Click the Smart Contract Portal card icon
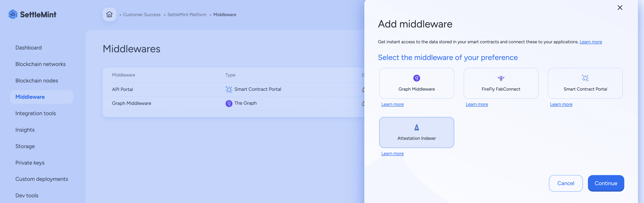The height and width of the screenshot is (203, 644). click(x=585, y=78)
